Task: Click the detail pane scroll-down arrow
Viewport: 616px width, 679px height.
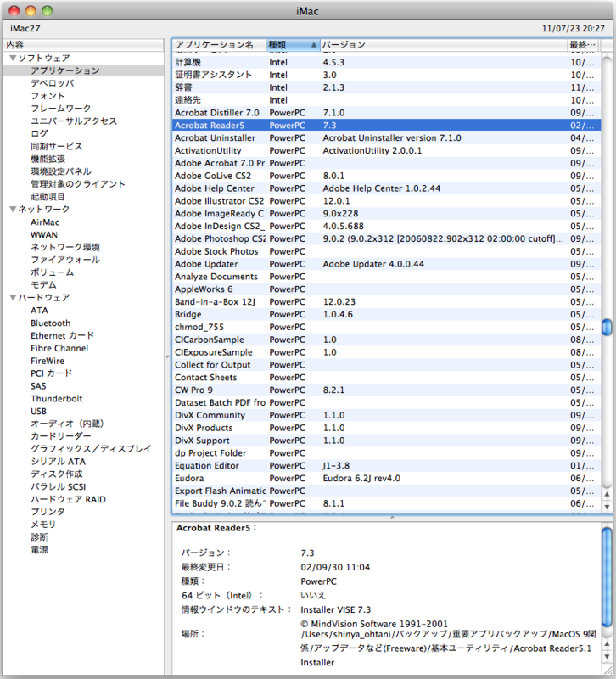Action: click(607, 657)
